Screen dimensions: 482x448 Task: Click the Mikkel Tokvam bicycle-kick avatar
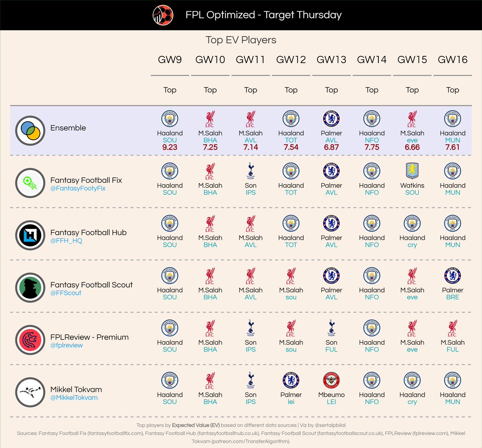pos(30,392)
